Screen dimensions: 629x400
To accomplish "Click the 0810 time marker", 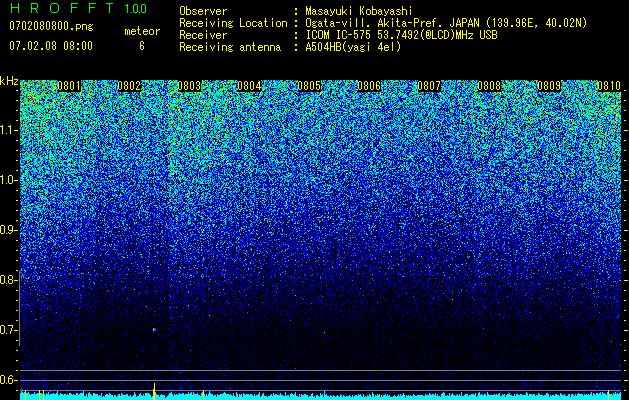I will (609, 86).
